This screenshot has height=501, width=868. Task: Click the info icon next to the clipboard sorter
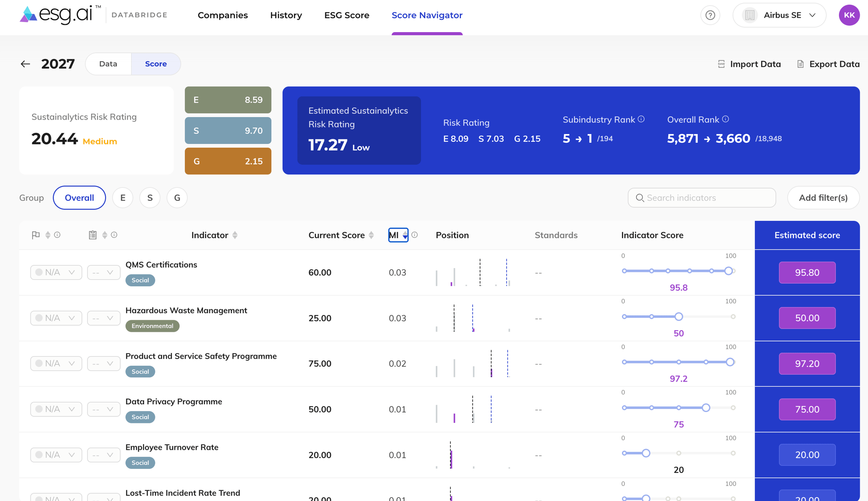point(114,235)
